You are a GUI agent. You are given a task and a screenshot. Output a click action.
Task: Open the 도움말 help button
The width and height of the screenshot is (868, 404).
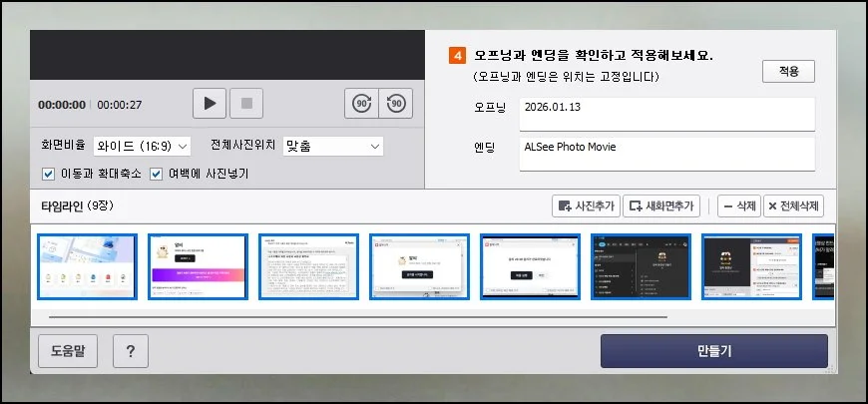point(69,351)
